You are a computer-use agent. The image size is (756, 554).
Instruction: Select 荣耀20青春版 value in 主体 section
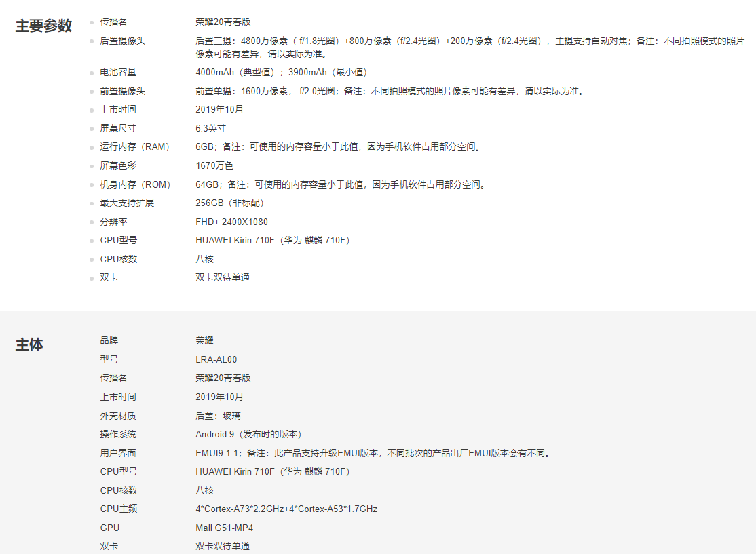tap(223, 378)
